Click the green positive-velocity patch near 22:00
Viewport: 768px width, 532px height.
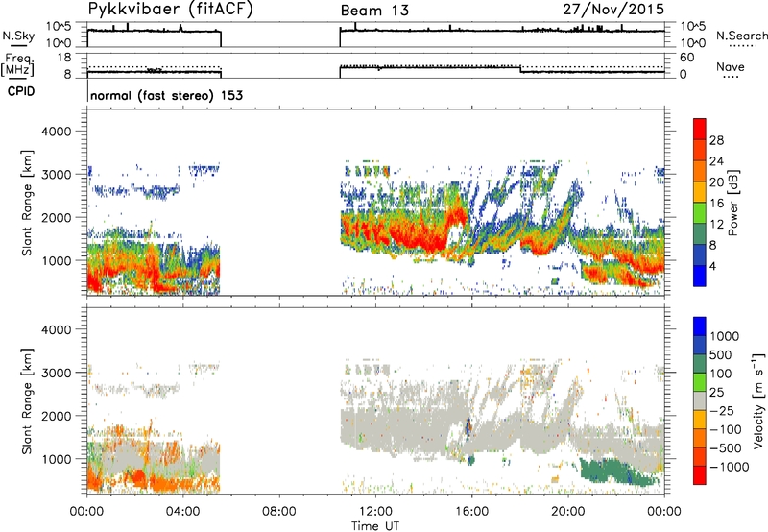[617, 472]
